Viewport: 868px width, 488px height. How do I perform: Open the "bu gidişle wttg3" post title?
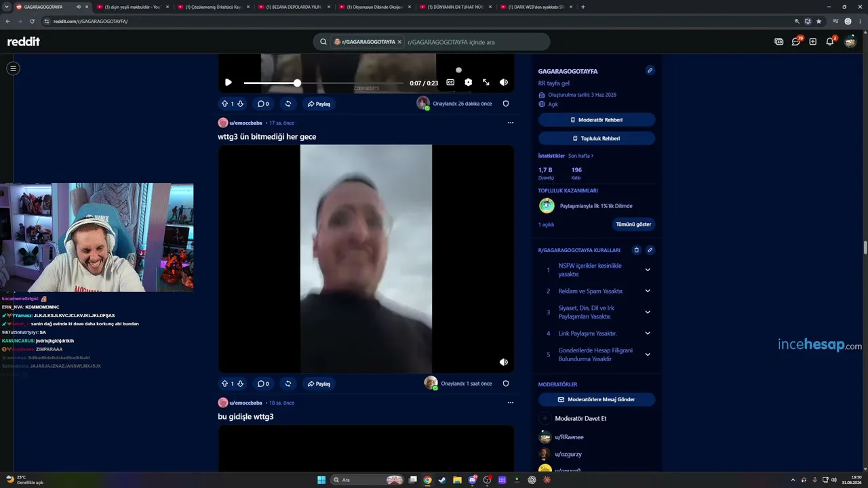[x=245, y=416]
